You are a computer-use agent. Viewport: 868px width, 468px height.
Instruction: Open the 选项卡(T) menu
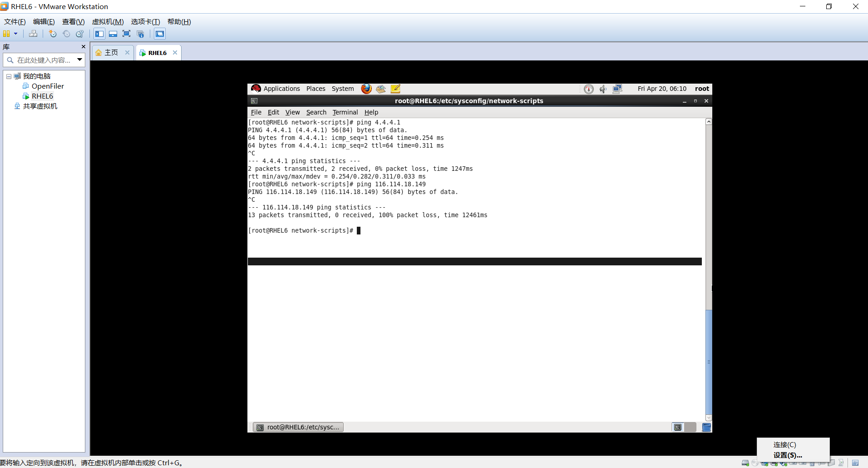tap(145, 22)
